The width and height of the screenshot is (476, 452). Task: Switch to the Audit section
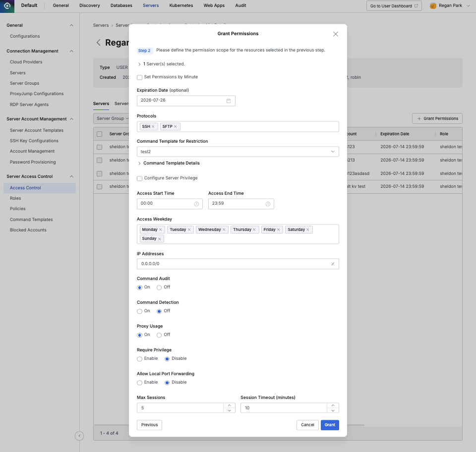[240, 5]
